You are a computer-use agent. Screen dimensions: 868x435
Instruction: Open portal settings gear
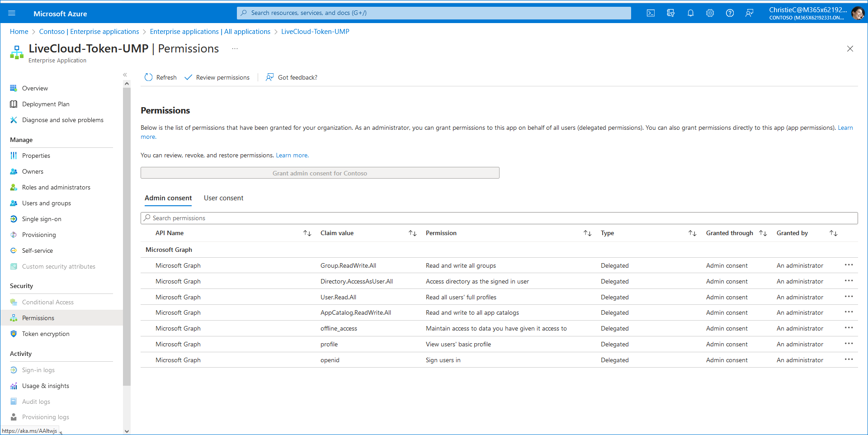710,13
